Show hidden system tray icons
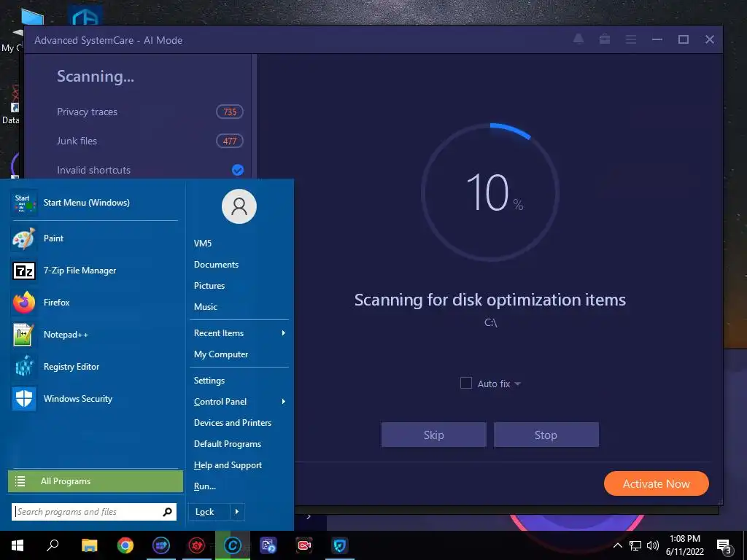The height and width of the screenshot is (560, 747). point(617,545)
